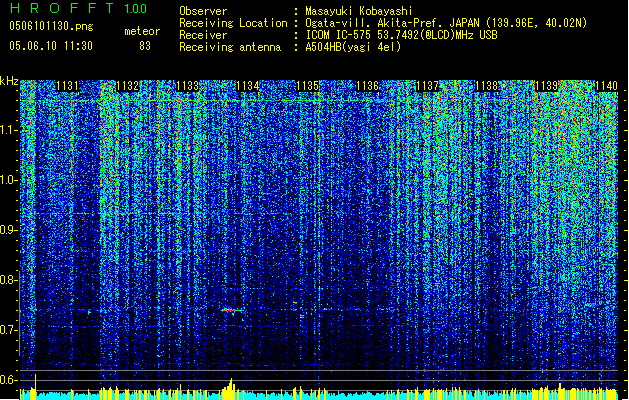The image size is (629, 400).
Task: Click the 1.1 kHz axis label
Action: pyautogui.click(x=8, y=130)
